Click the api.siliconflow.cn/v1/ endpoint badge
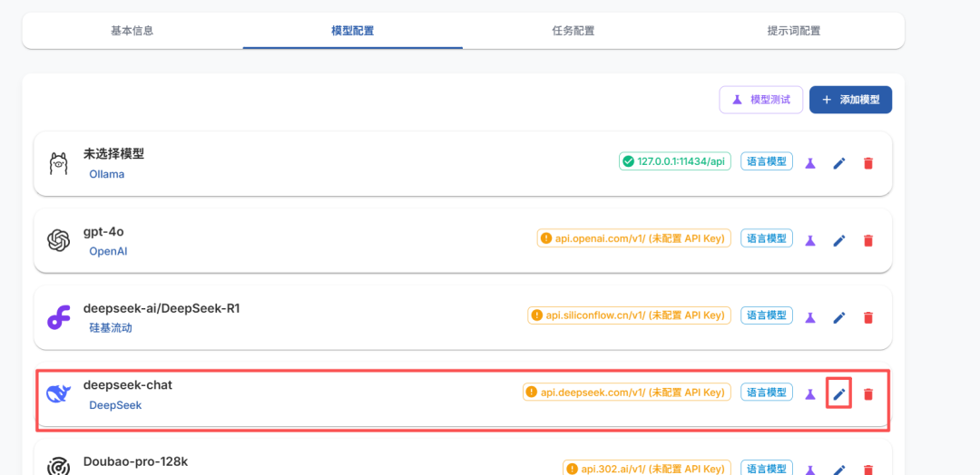Image resolution: width=980 pixels, height=475 pixels. [x=630, y=315]
